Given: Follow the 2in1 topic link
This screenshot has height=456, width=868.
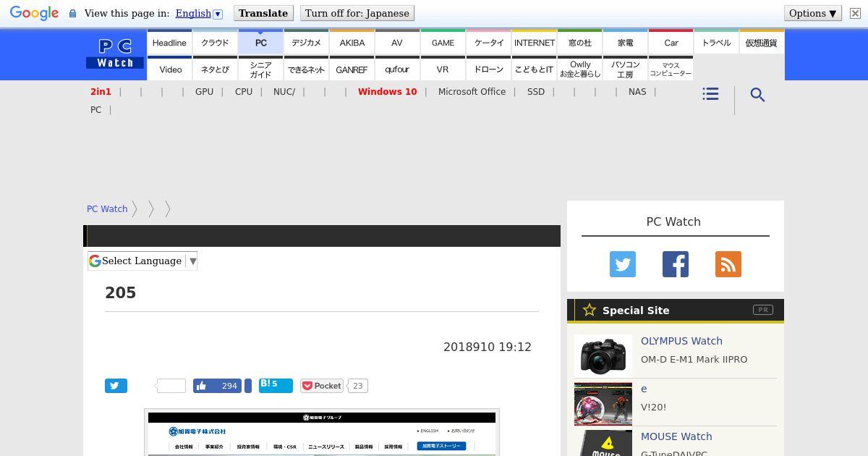Looking at the screenshot, I should (101, 92).
